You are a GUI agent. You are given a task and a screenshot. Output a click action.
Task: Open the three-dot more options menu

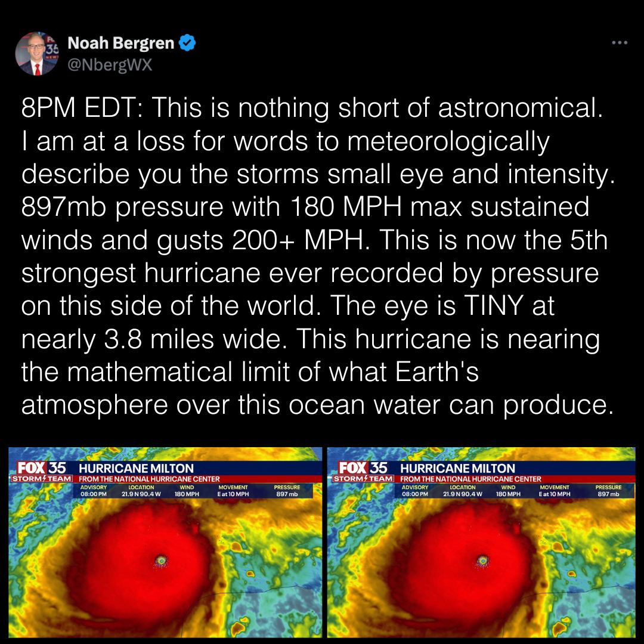(620, 43)
